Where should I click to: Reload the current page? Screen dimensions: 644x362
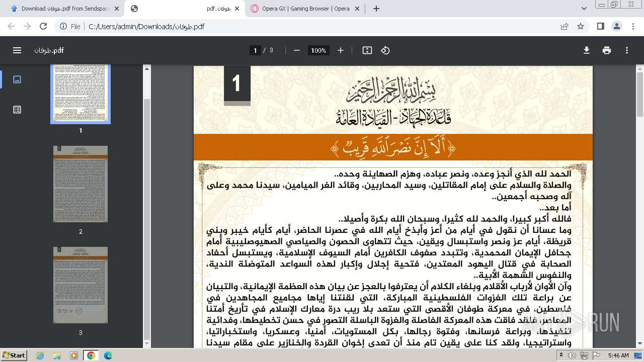[43, 26]
